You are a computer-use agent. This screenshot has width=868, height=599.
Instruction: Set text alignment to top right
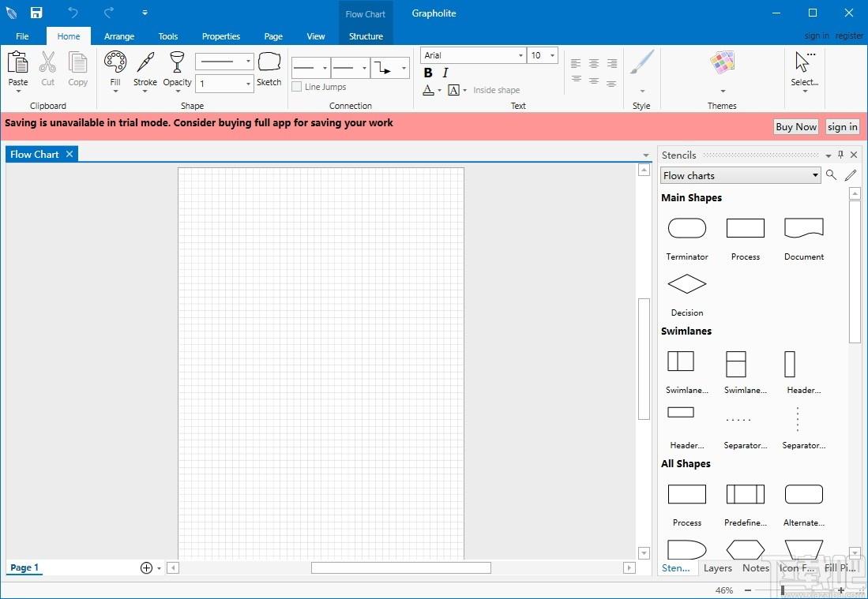coord(611,62)
